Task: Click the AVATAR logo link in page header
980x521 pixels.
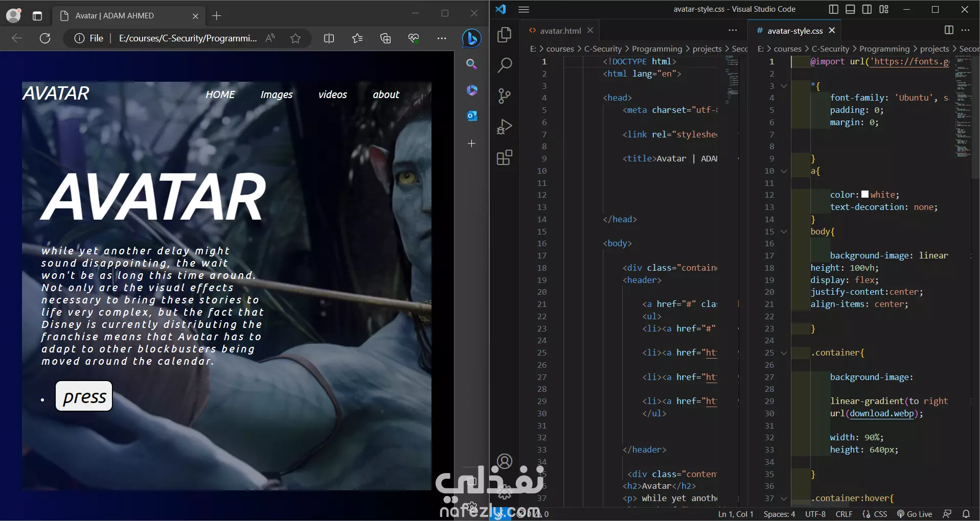Action: [x=56, y=93]
